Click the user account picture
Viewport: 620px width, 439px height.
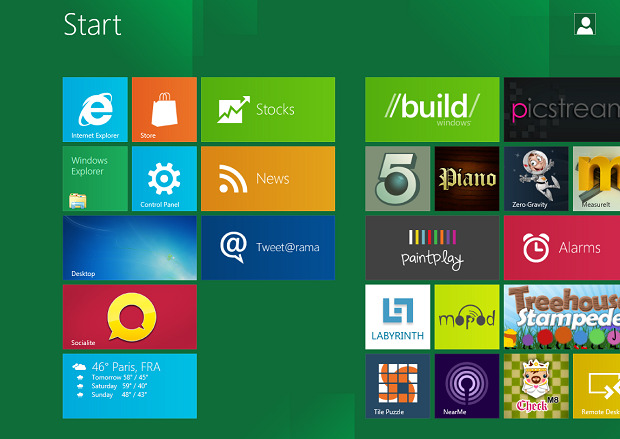[x=585, y=25]
